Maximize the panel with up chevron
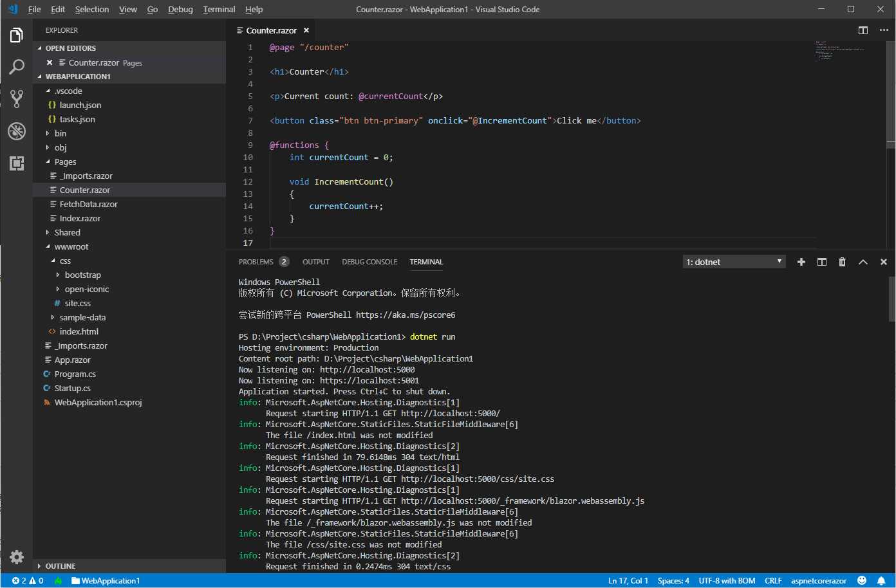The height and width of the screenshot is (588, 896). click(x=863, y=262)
